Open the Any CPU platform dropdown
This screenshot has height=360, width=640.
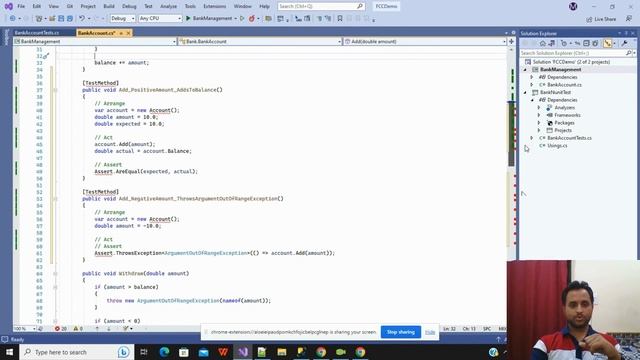coord(160,18)
